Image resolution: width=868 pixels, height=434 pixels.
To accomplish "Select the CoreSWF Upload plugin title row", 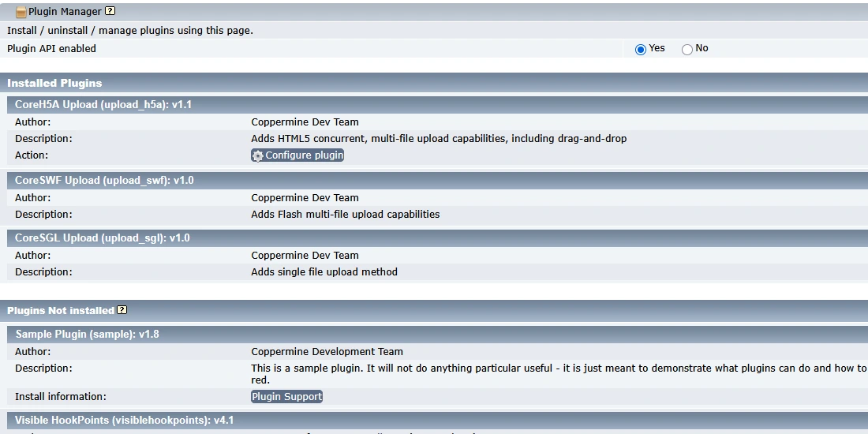I will pos(104,181).
